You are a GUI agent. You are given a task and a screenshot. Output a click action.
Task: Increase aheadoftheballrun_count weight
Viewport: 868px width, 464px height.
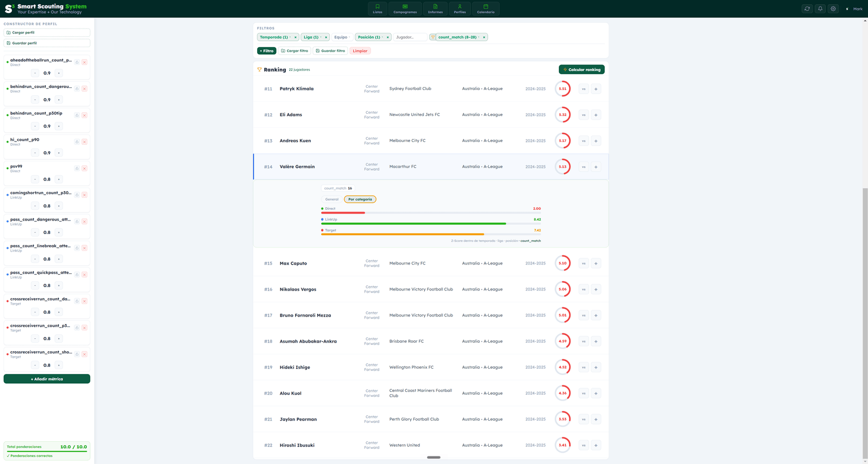(x=59, y=73)
